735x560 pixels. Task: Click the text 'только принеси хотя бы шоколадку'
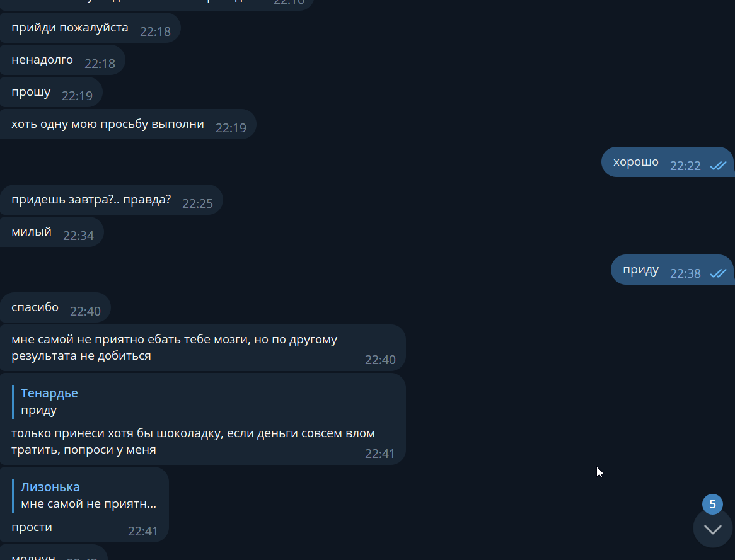tap(117, 433)
